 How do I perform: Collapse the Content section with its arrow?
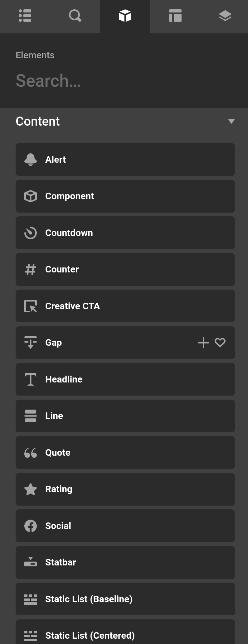point(231,121)
